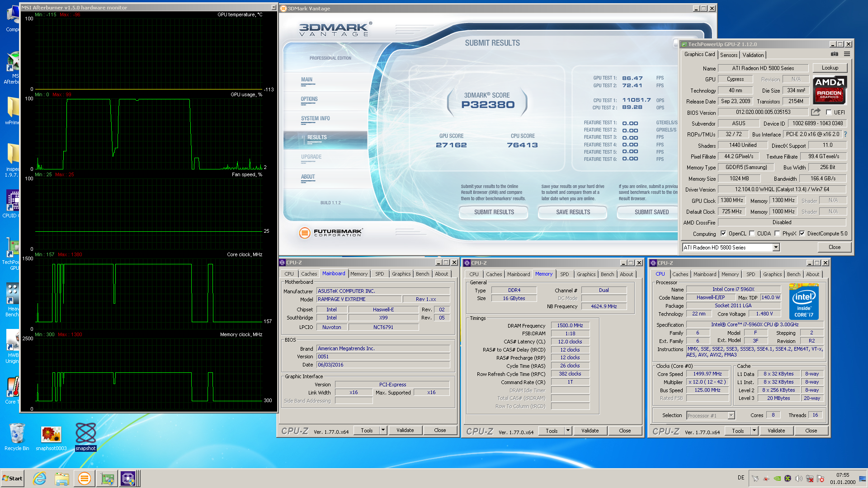Screen dimensions: 868x488
Task: Select the snapshot desktop icon
Action: click(x=85, y=437)
